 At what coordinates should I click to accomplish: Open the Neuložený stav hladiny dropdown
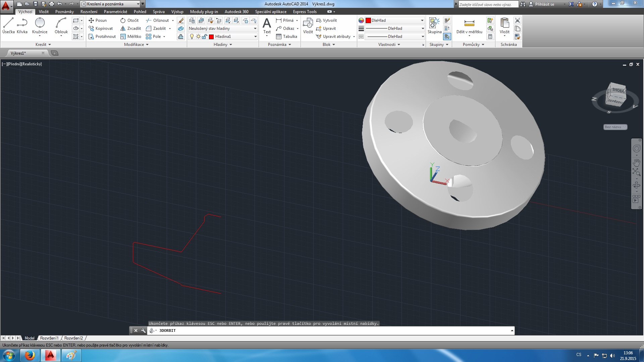point(222,28)
